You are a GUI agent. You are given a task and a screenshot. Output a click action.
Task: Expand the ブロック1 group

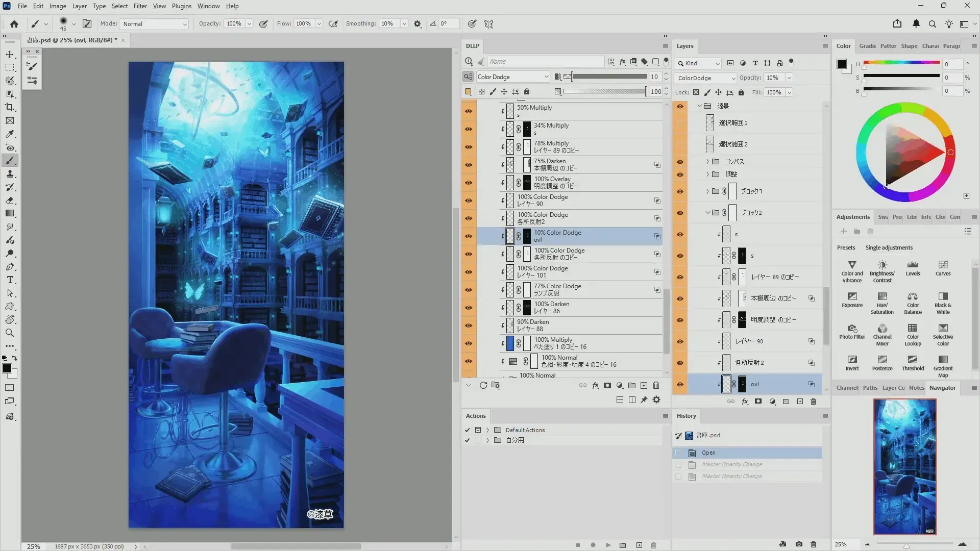[x=707, y=191]
